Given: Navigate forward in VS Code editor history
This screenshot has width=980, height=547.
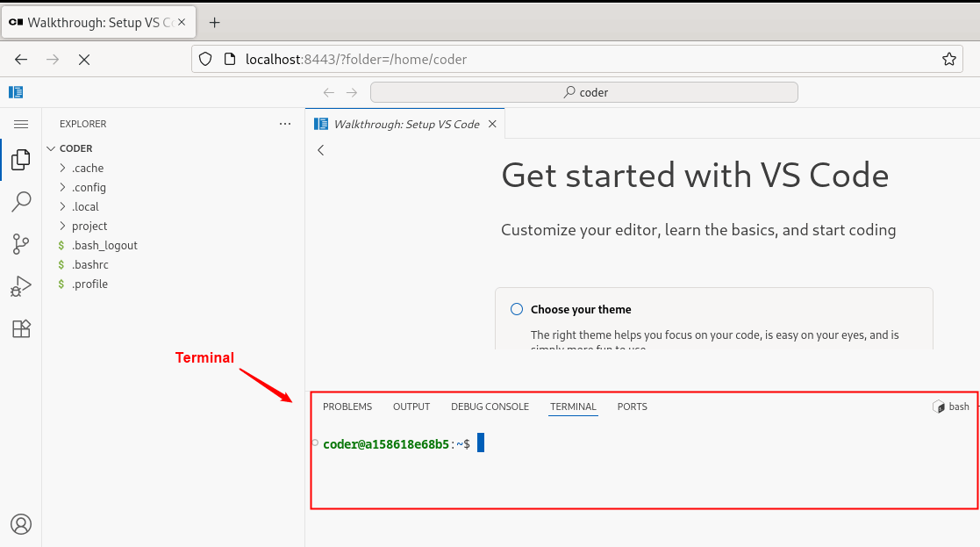Looking at the screenshot, I should pos(352,92).
